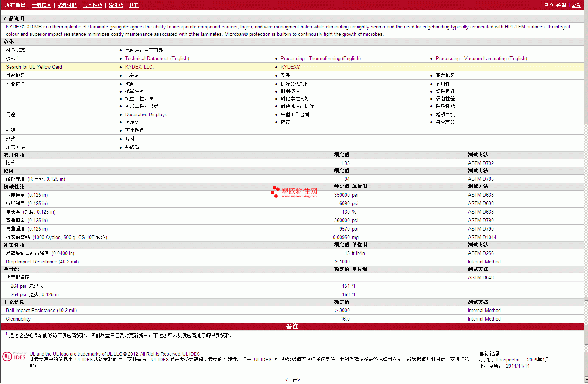
Task: Click Drop Impact Resistance (40.2 mil) label
Action: [x=42, y=262]
